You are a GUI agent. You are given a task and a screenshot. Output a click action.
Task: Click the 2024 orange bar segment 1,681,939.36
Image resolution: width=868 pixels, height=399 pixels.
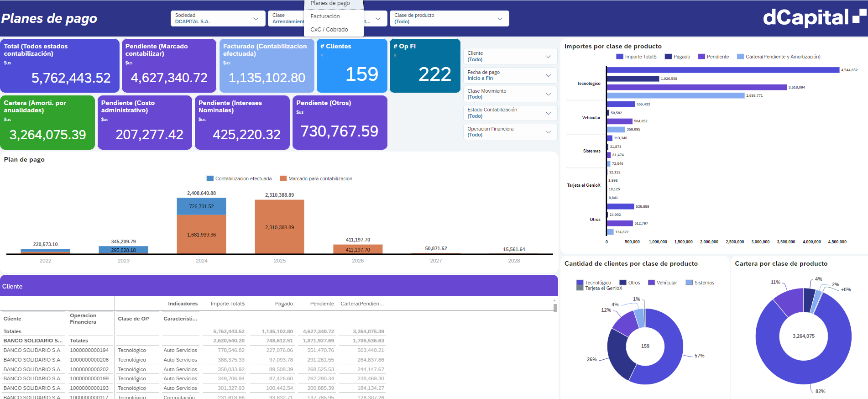pos(201,234)
